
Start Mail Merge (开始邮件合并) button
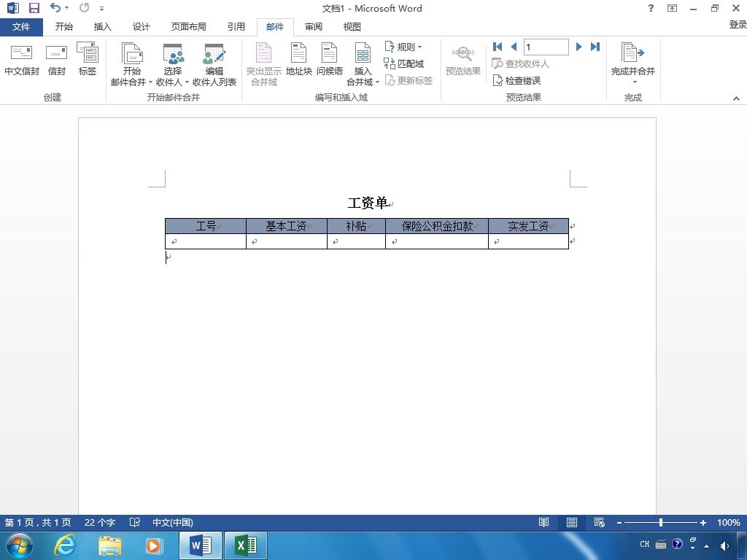pos(131,64)
